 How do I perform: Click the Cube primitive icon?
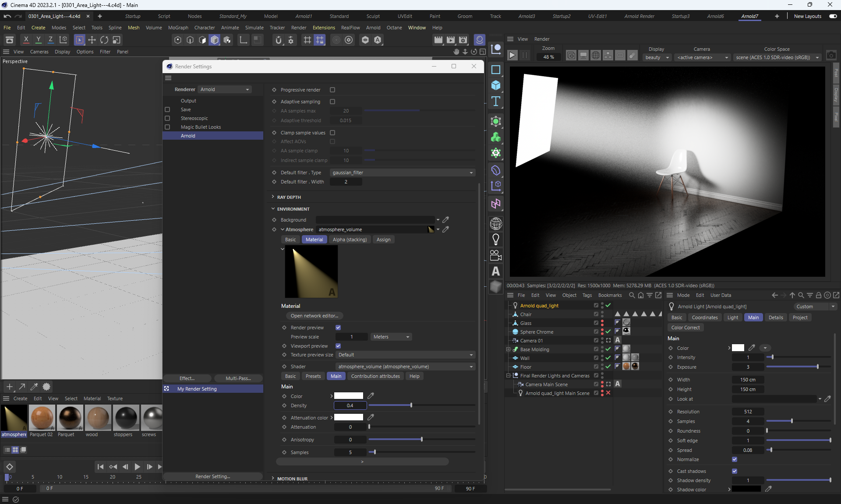tap(496, 85)
